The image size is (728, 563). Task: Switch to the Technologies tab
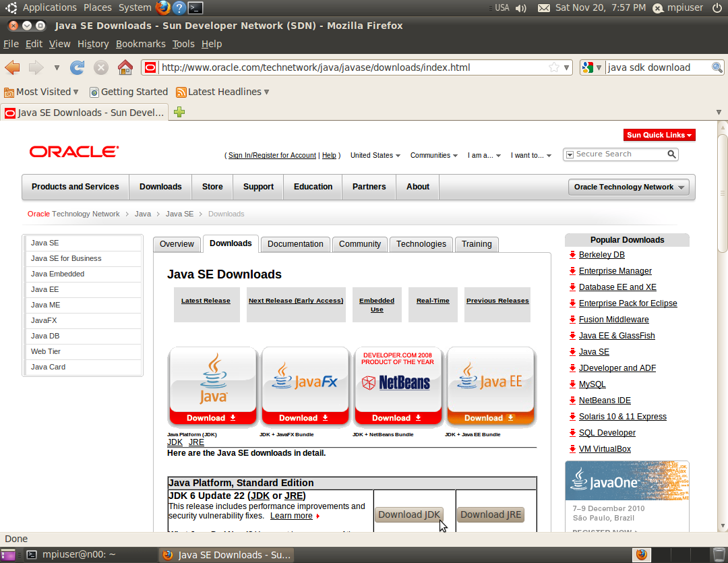(x=421, y=244)
